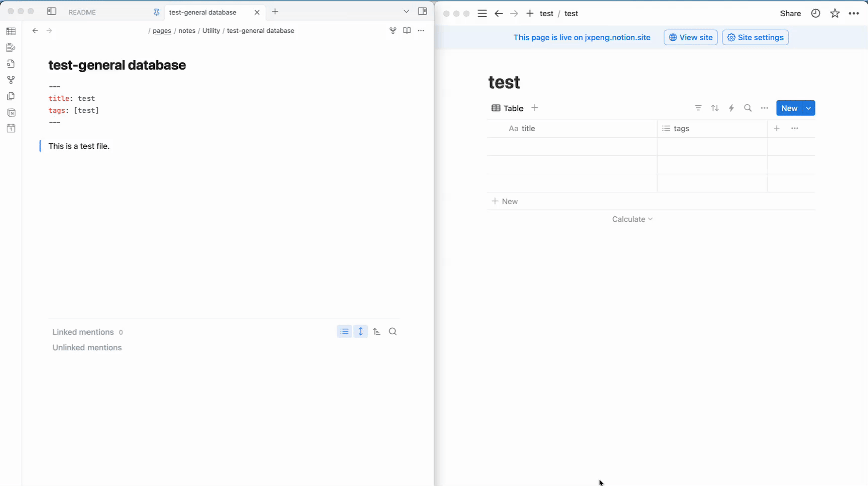Click the View site button
The height and width of the screenshot is (486, 868).
point(690,38)
